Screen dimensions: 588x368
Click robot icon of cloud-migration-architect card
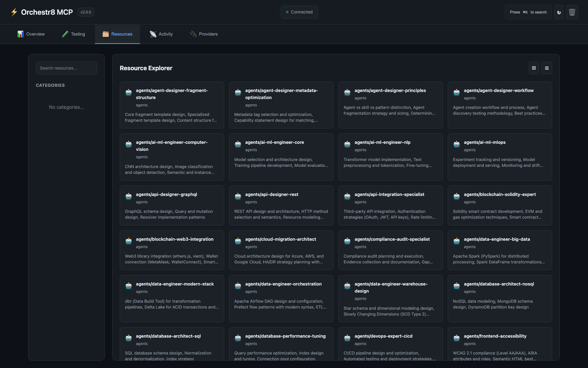(238, 241)
